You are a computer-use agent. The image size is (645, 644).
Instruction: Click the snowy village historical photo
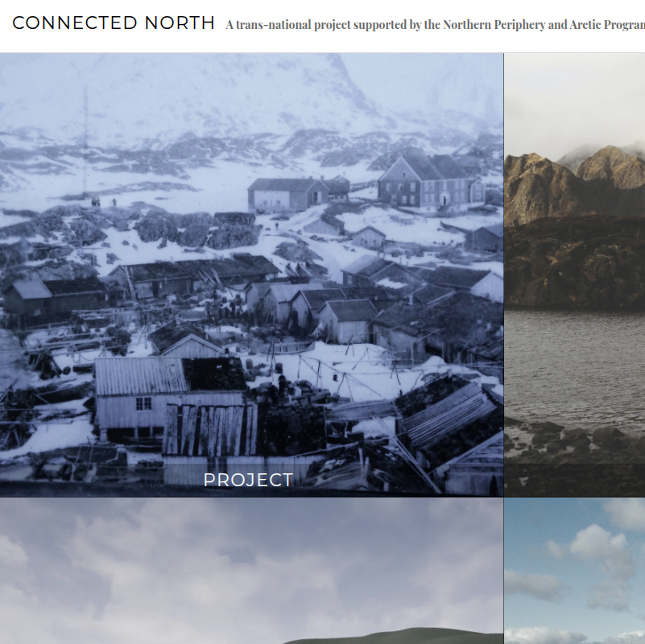coord(251,275)
